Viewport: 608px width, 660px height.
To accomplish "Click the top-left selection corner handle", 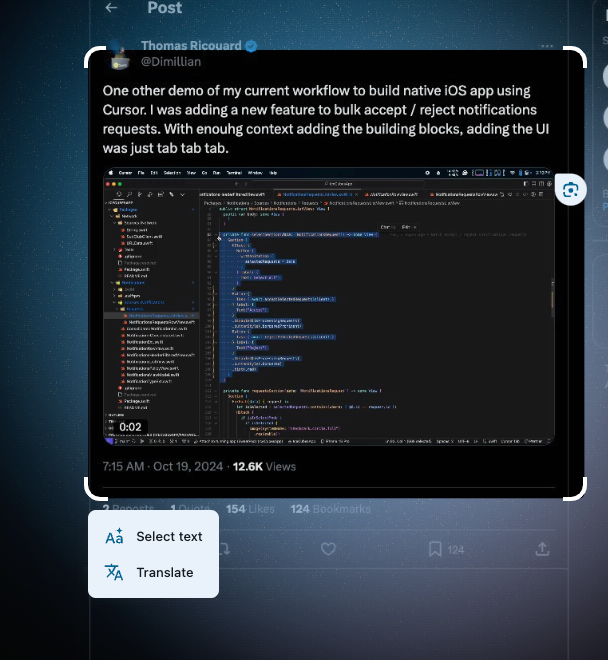I will [x=94, y=56].
